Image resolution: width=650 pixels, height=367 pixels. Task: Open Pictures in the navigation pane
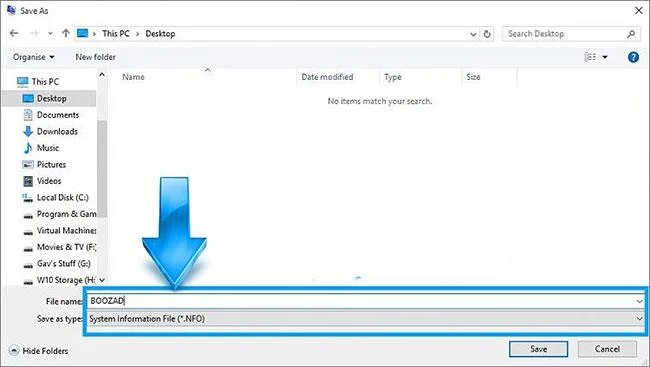[x=51, y=165]
